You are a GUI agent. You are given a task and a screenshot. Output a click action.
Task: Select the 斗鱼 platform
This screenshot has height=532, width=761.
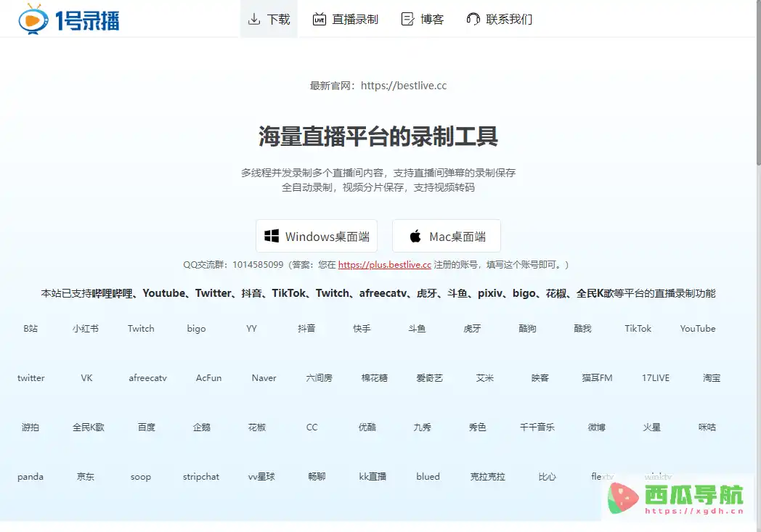(x=417, y=328)
